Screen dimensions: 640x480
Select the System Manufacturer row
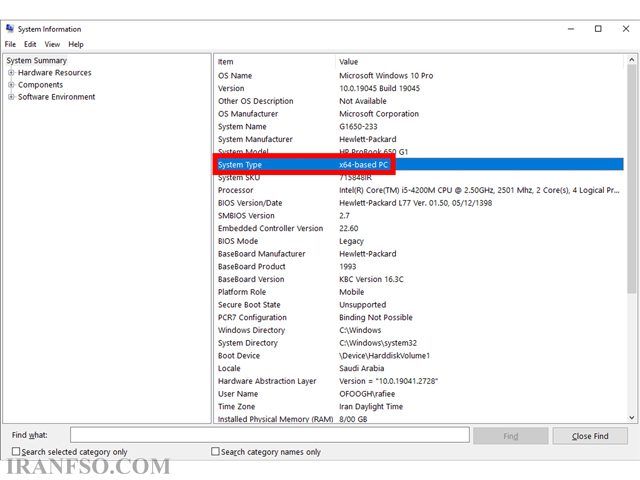419,139
